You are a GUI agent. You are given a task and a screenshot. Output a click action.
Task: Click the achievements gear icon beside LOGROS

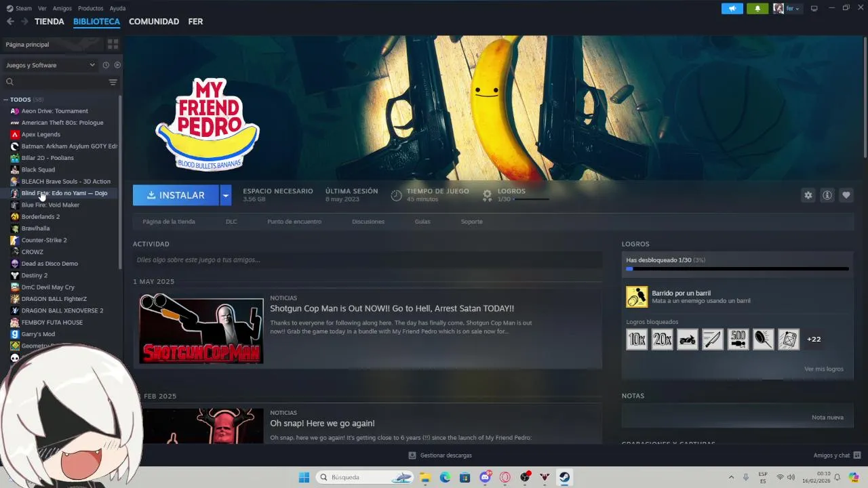point(487,195)
